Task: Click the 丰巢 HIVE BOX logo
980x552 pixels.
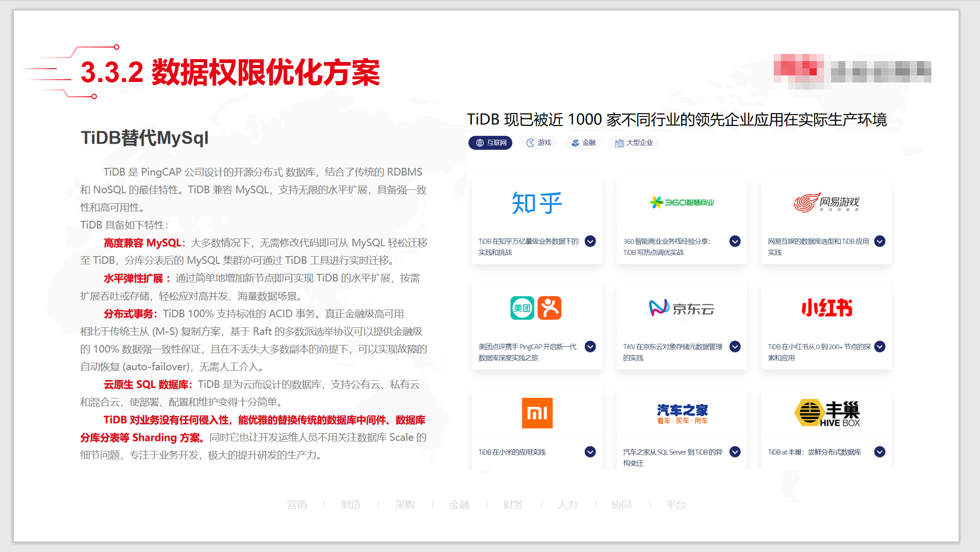Action: coord(826,413)
